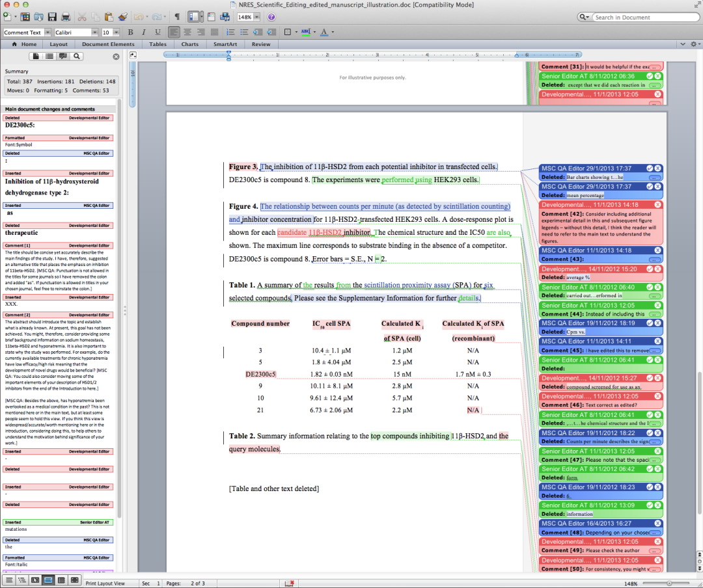This screenshot has height=588, width=703.
Task: Switch to Full Screen view in status bar
Action: 74,580
